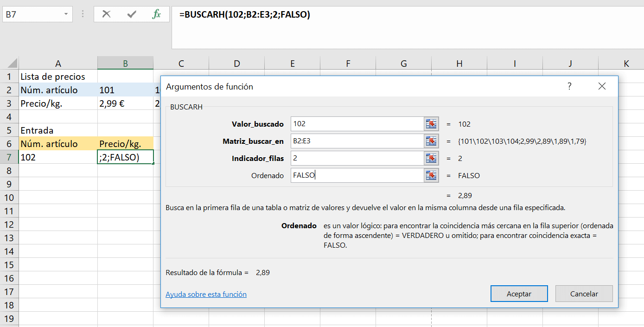Select column H header
This screenshot has height=327, width=644.
[459, 64]
